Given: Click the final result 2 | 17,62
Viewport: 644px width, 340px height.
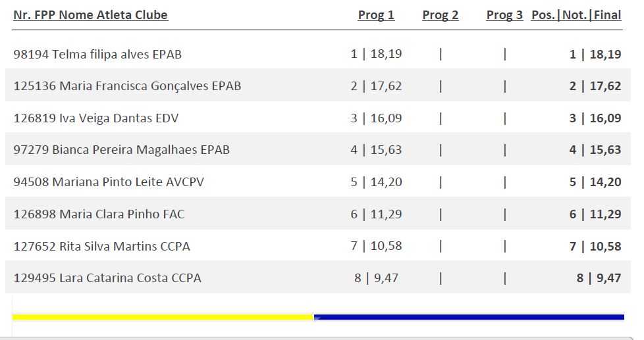Looking at the screenshot, I should (x=595, y=86).
